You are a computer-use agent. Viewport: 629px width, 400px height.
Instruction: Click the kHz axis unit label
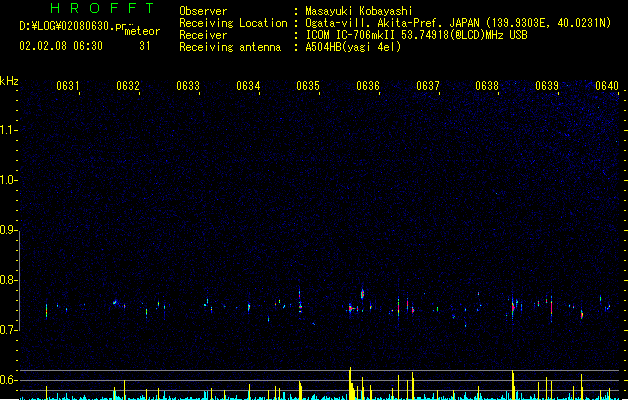(9, 81)
